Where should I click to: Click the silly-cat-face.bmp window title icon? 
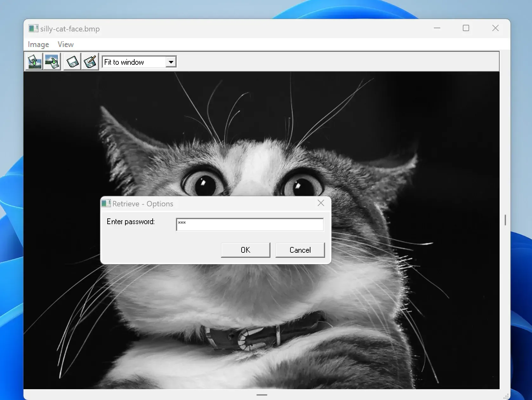[33, 29]
